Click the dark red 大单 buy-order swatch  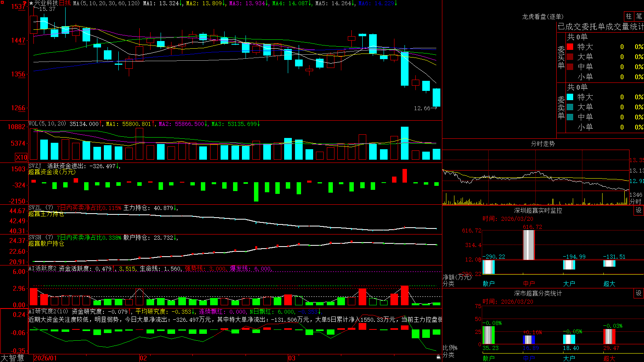point(570,57)
